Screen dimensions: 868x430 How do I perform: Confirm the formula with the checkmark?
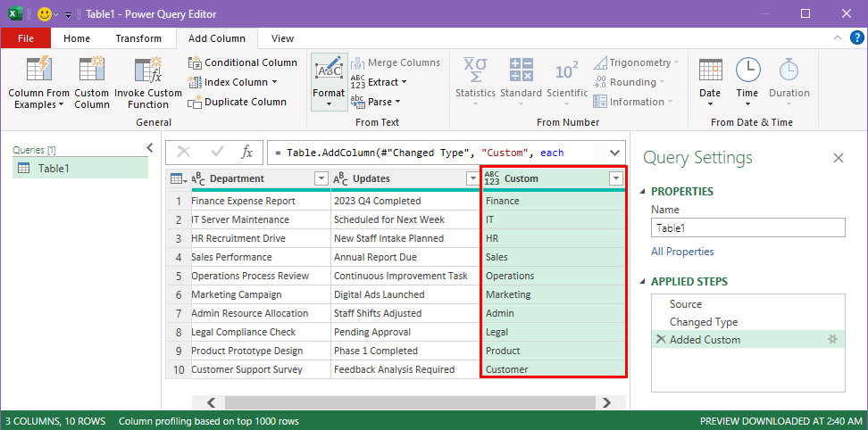point(217,153)
